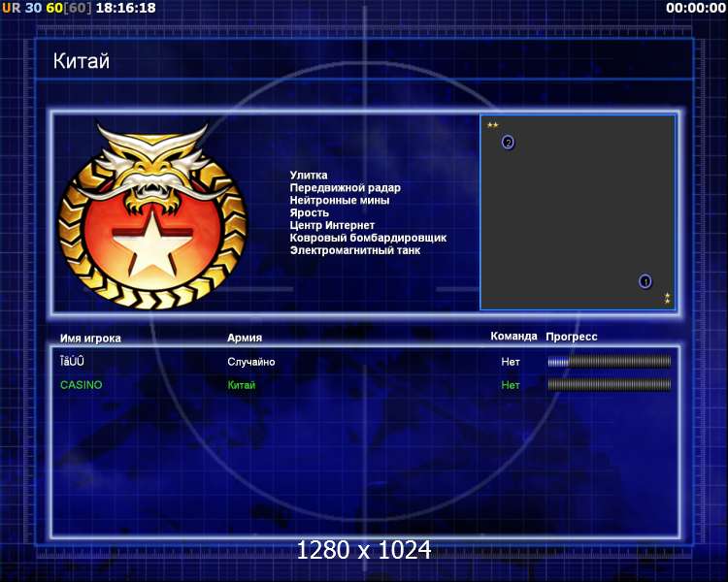The image size is (728, 582).
Task: Click the Нейтронные мины feature line
Action: (340, 200)
